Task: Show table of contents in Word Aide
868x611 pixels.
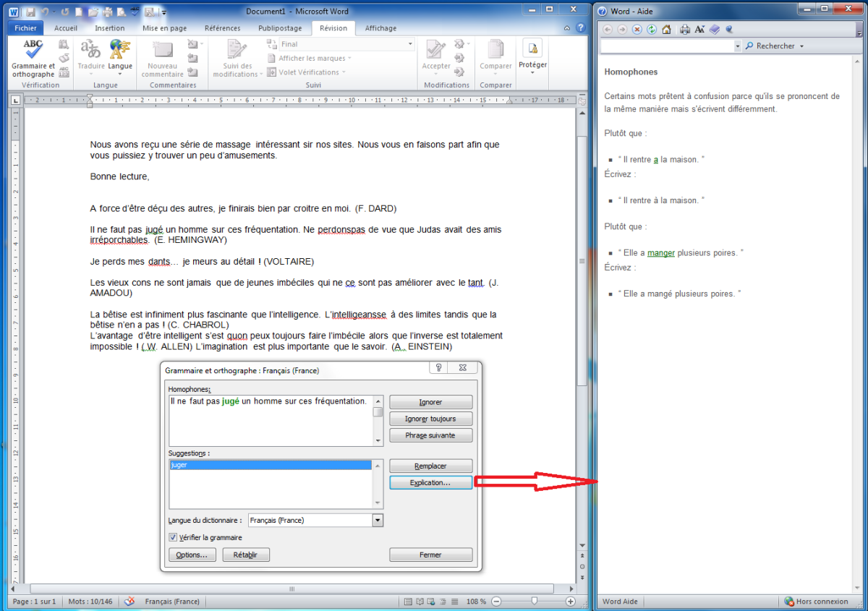Action: tap(715, 30)
